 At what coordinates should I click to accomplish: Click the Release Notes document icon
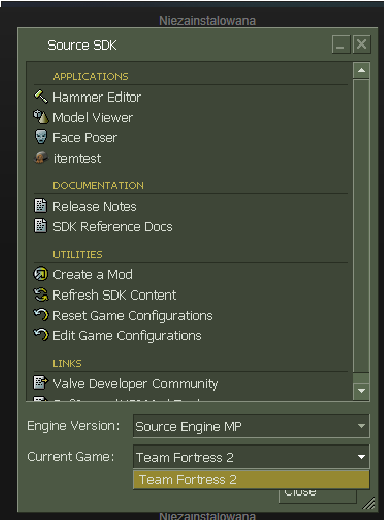coord(40,206)
